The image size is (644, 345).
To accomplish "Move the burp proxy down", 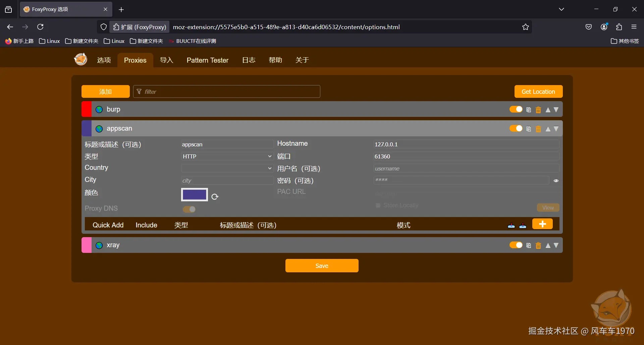I will 556,110.
